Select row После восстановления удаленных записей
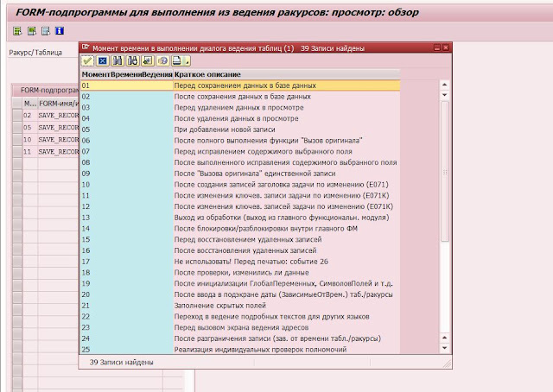The width and height of the screenshot is (553, 392). coord(240,250)
